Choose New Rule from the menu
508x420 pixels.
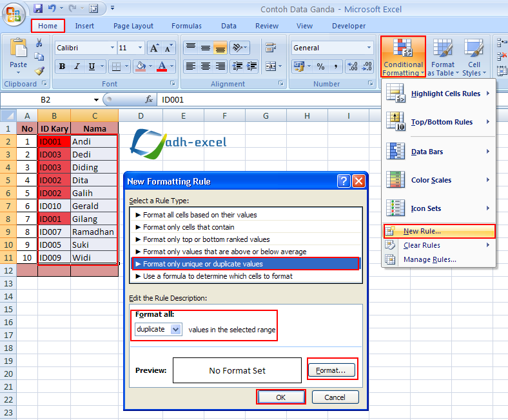coord(439,231)
